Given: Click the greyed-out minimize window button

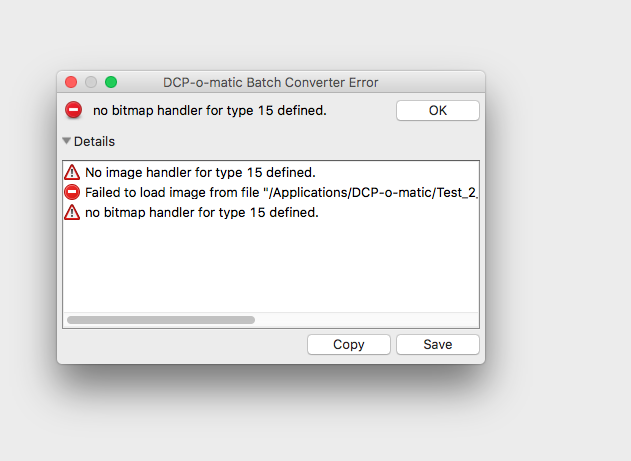Looking at the screenshot, I should (x=91, y=82).
